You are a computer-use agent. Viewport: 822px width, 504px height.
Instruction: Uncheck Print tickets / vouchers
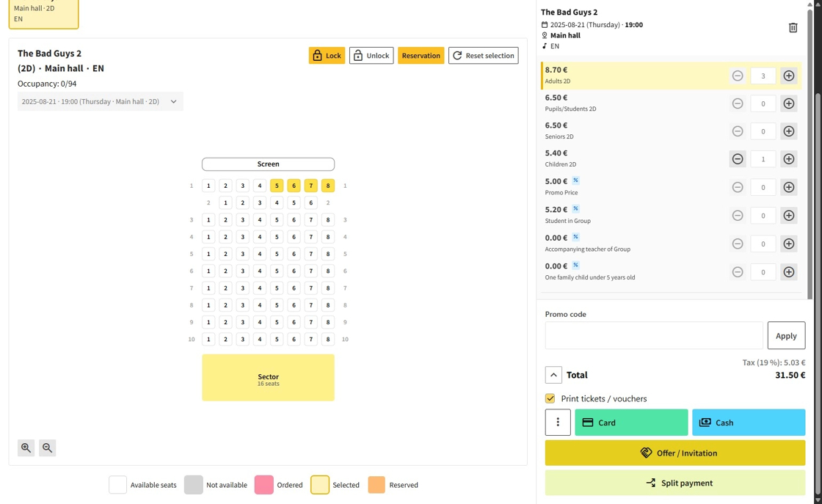tap(550, 398)
